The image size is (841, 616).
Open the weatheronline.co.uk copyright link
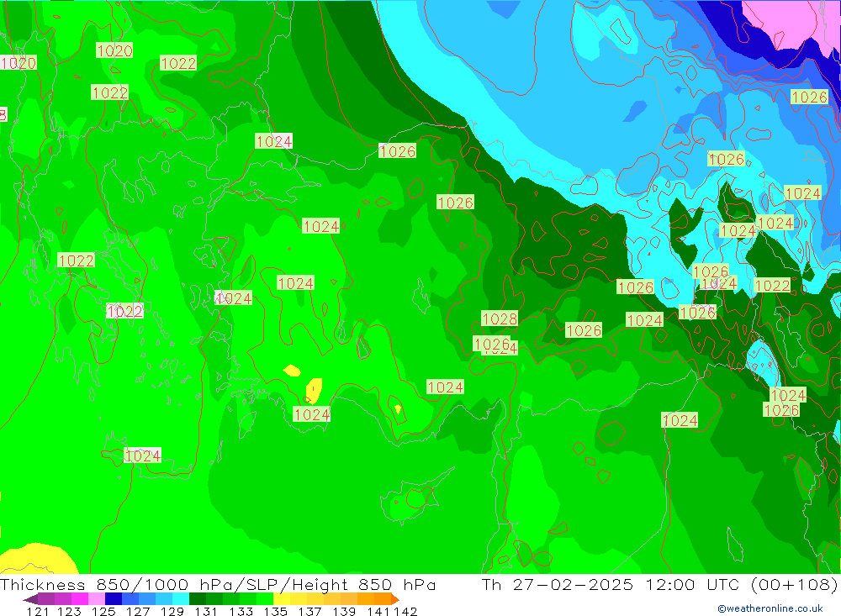click(x=770, y=608)
